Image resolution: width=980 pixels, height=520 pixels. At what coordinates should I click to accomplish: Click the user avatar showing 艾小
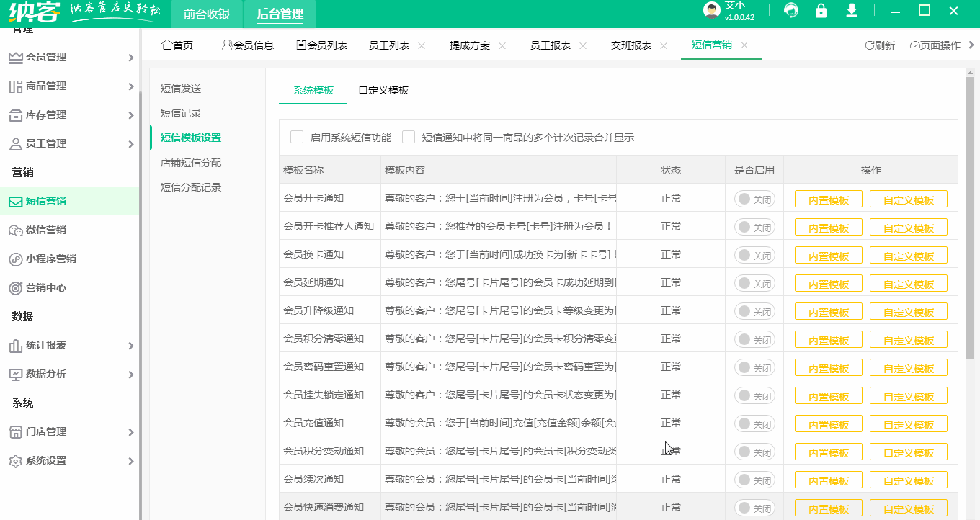click(712, 11)
